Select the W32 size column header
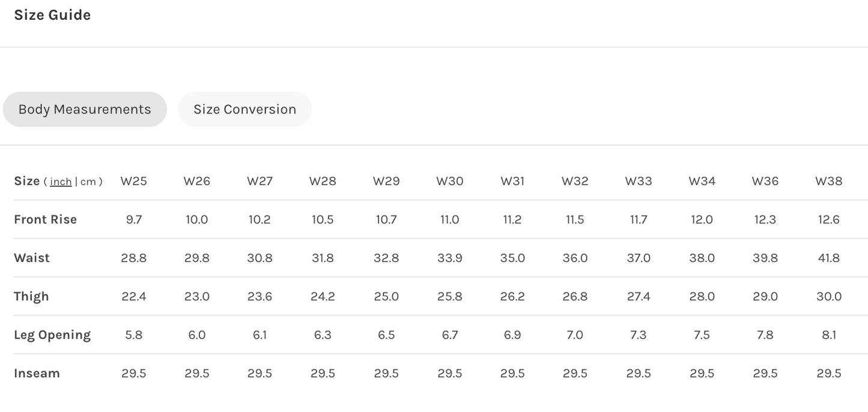This screenshot has height=412, width=868. (575, 181)
